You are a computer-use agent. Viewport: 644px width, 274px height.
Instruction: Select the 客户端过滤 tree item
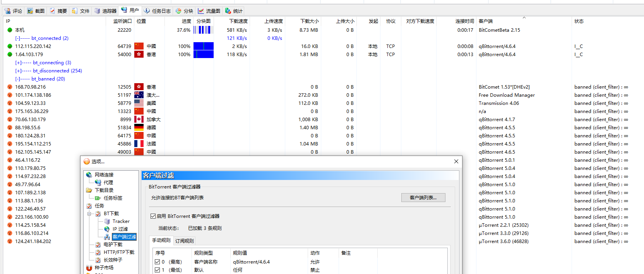(x=124, y=236)
